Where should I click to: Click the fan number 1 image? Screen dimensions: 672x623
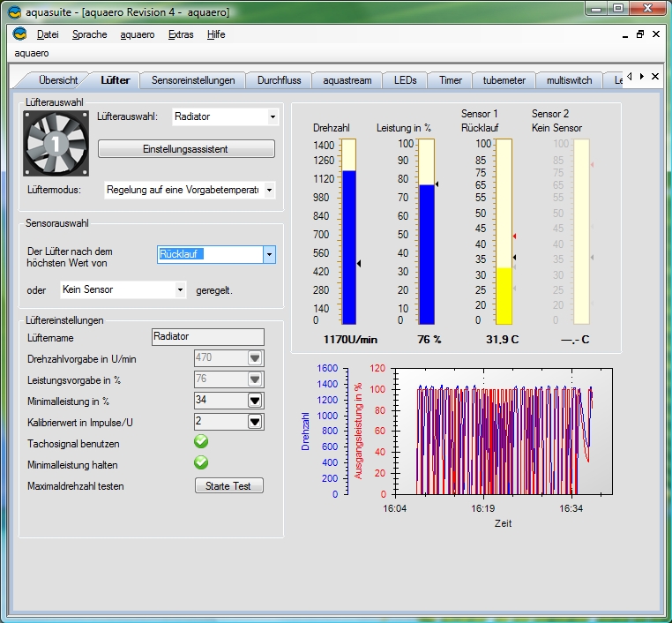click(56, 143)
